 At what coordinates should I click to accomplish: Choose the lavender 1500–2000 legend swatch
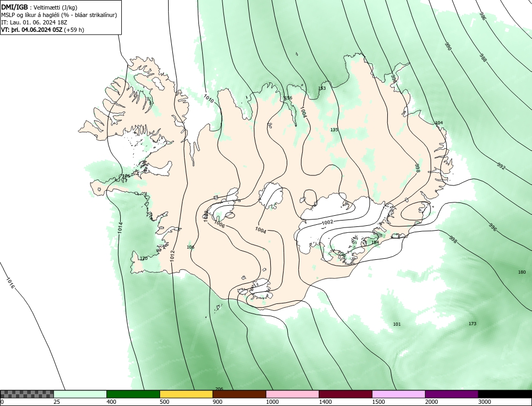pos(398,394)
